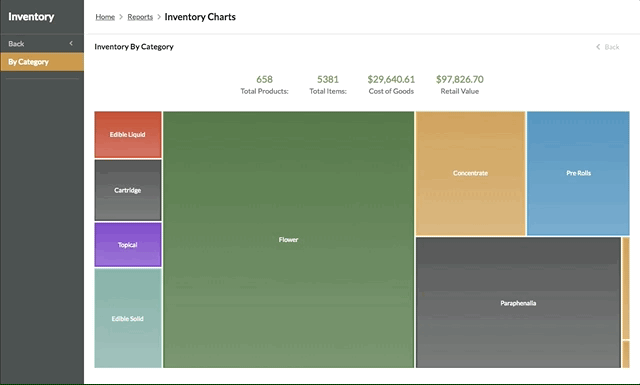Select the green Flower treemap tile
The image size is (640, 385).
289,240
